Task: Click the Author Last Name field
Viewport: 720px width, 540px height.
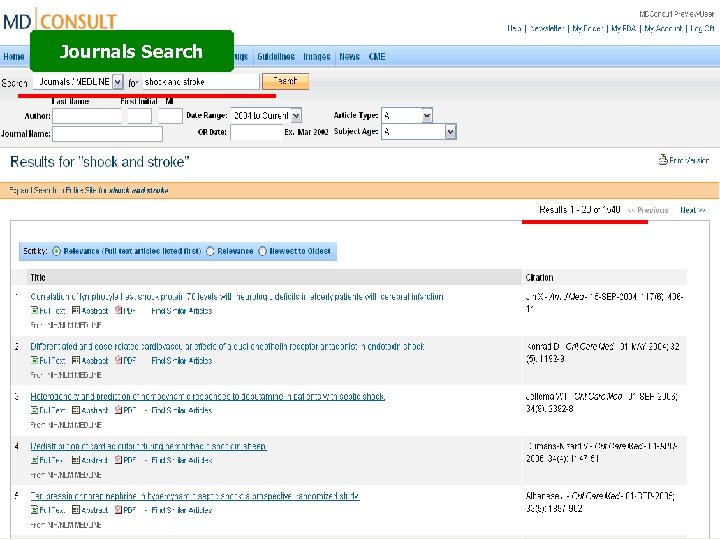Action: coord(87,116)
